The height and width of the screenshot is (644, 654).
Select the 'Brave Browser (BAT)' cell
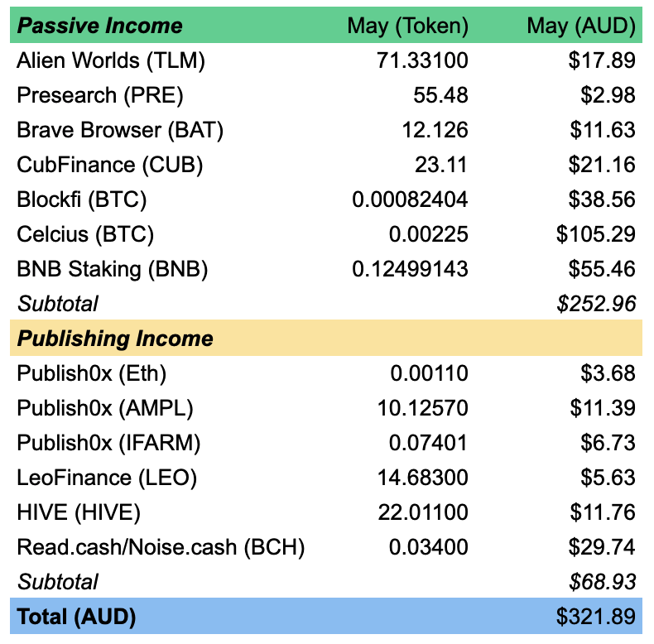(120, 130)
